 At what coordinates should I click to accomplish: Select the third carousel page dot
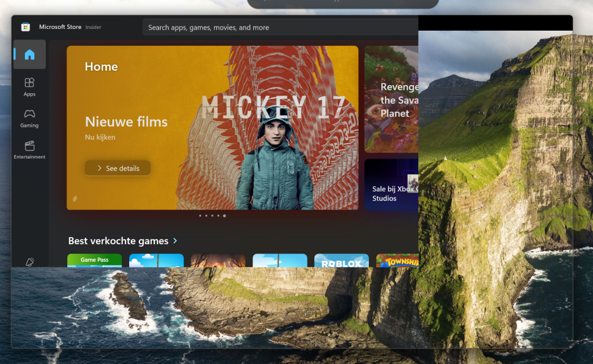coord(212,216)
